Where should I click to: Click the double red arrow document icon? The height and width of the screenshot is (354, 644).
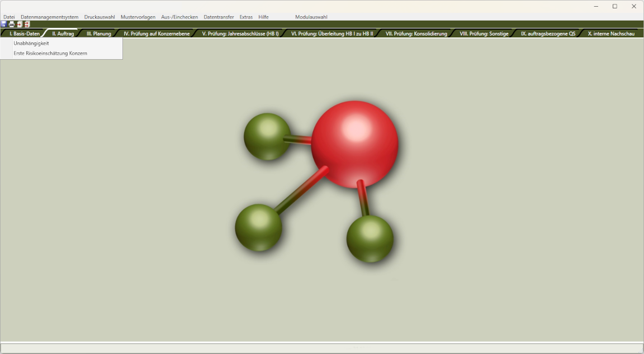[x=26, y=25]
